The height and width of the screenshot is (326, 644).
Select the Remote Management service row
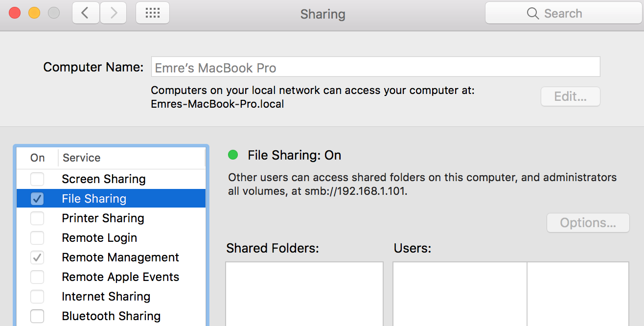[111, 257]
